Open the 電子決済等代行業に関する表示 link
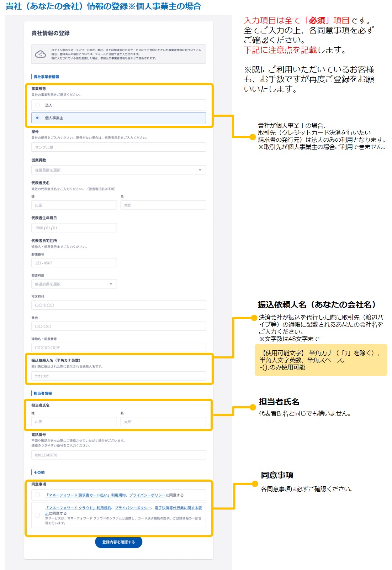The width and height of the screenshot is (392, 570). point(178,508)
